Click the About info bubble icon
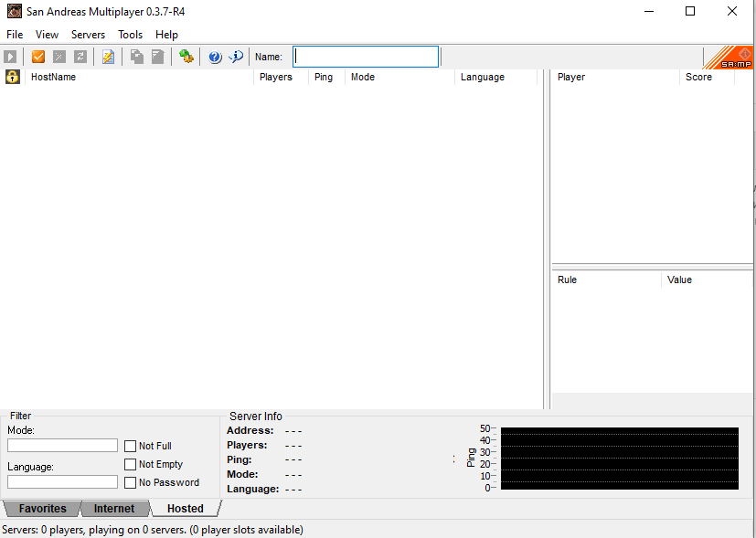This screenshot has width=756, height=538. coord(236,57)
